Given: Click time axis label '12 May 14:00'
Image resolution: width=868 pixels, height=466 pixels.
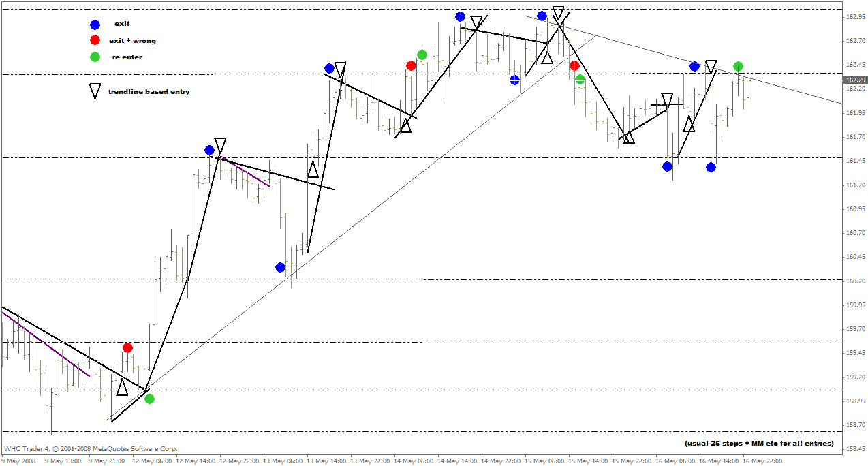Looking at the screenshot, I should [x=196, y=461].
